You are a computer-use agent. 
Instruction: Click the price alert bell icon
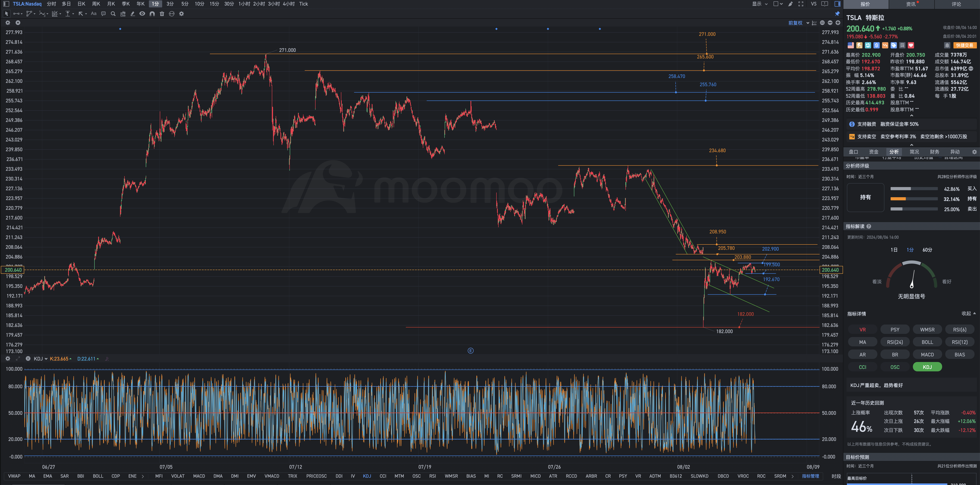(x=947, y=45)
